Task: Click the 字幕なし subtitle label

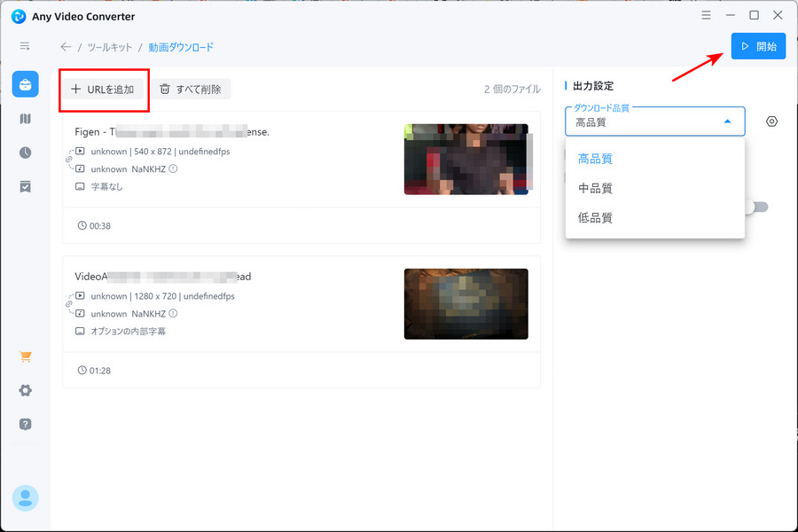Action: click(107, 187)
